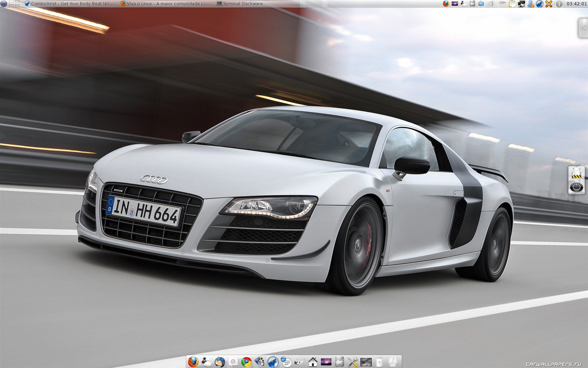
Task: Open the Slackware application launcher menu
Action: (x=3, y=4)
